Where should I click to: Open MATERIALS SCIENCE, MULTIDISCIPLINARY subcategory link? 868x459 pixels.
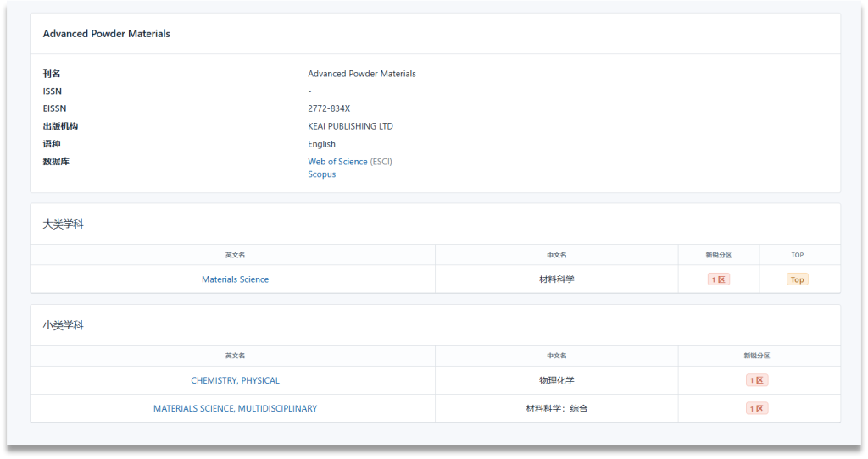(x=235, y=409)
